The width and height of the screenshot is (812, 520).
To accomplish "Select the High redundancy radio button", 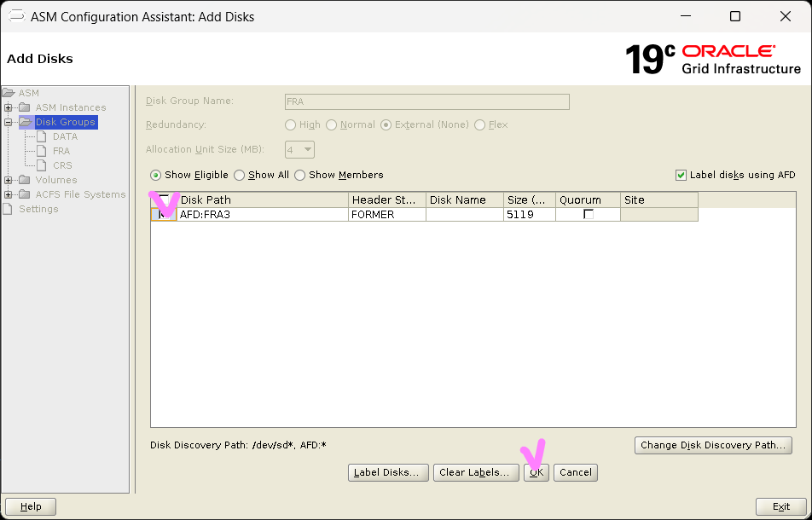I will pos(291,125).
